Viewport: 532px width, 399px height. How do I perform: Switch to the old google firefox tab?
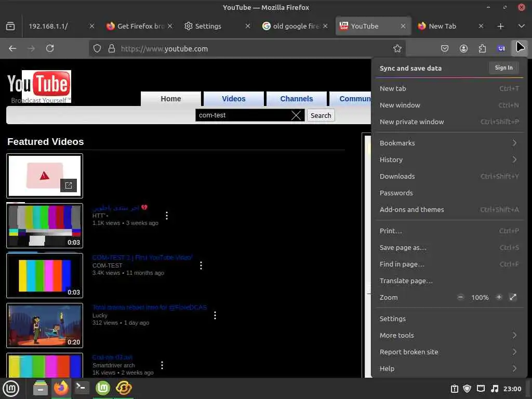[295, 26]
